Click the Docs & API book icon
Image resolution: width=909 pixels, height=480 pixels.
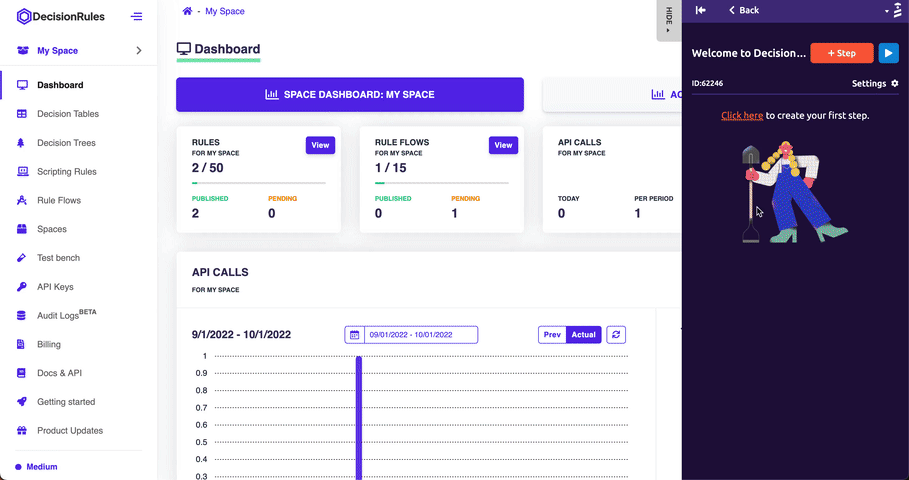(21, 373)
